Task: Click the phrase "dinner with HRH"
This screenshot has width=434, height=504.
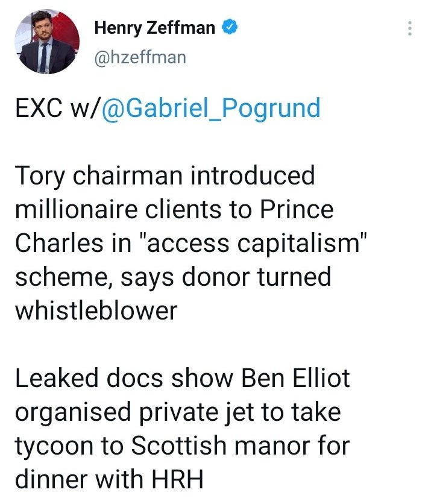Action: [x=109, y=479]
